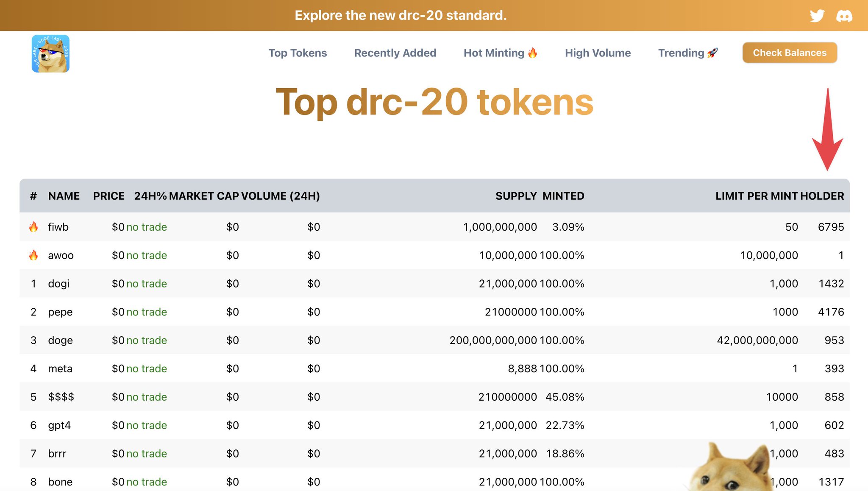Click the fire icon next to awoo token
Screen dimensions: 868x491
click(x=33, y=255)
